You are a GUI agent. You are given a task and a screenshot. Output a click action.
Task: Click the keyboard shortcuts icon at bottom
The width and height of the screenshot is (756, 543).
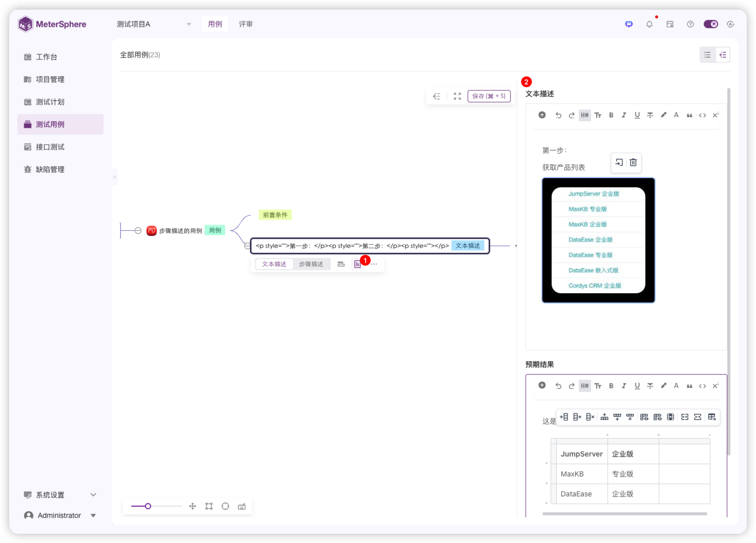[x=242, y=506]
